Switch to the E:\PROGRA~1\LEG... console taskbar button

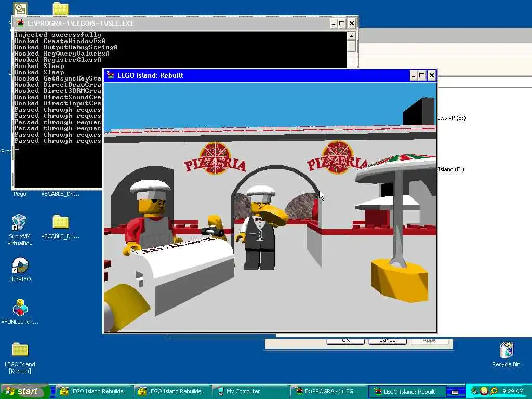click(x=328, y=391)
